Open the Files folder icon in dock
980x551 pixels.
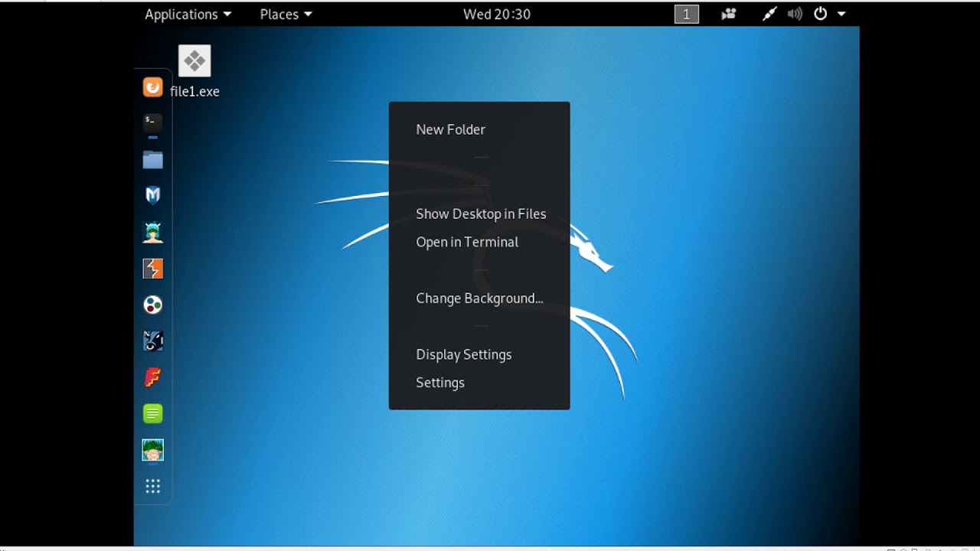click(153, 159)
